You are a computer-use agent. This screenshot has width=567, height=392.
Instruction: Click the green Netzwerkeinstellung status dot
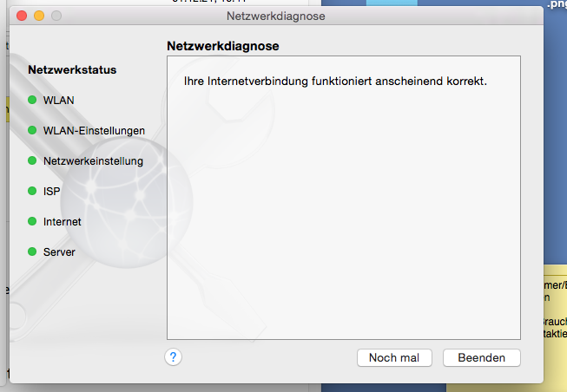point(32,160)
